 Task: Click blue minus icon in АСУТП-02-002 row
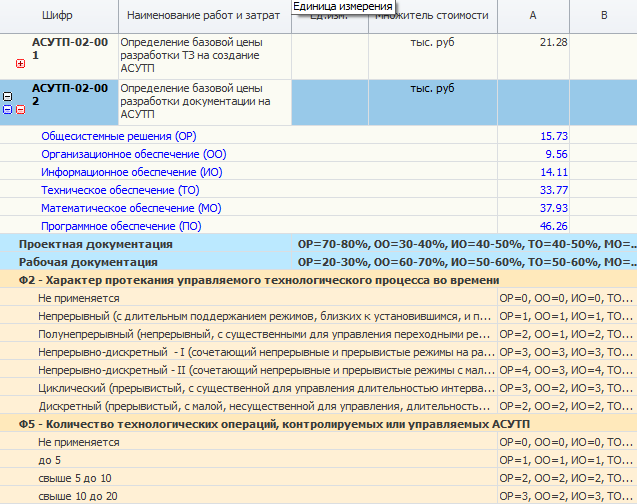coord(8,110)
